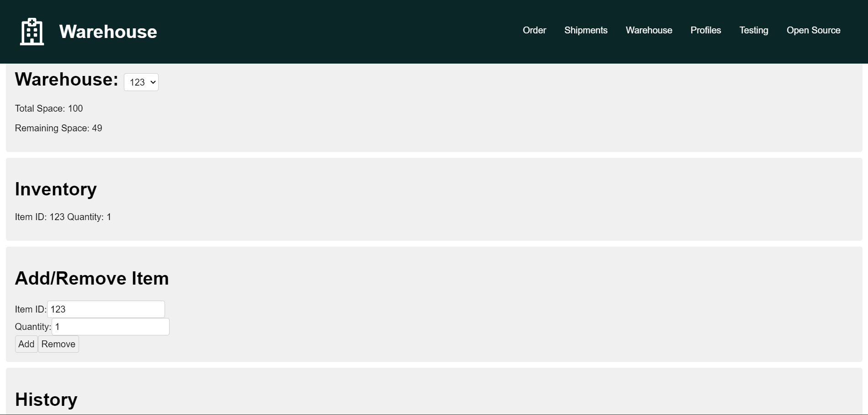Open the Profiles navigation item
Viewport: 868px width, 415px height.
[705, 30]
